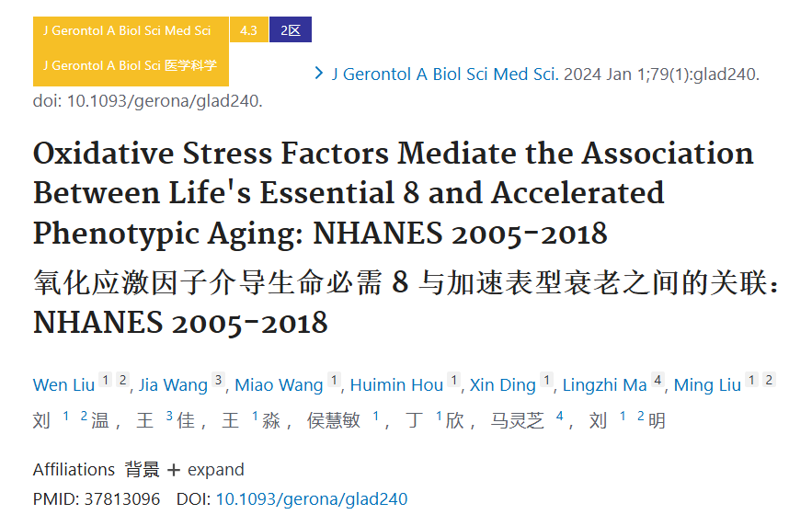Open the J Gerontol A Biol Sci Med Sci citation link
812x526 pixels.
pos(445,74)
